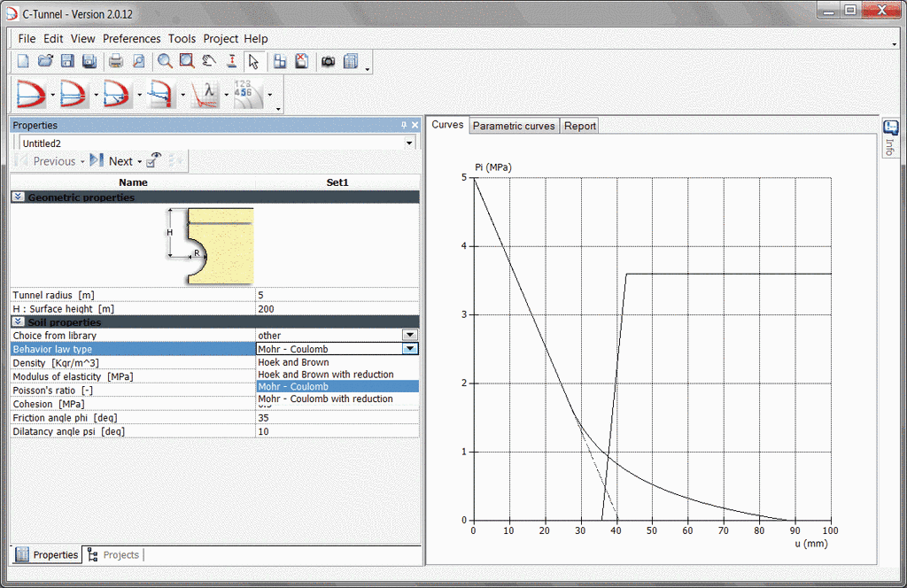Click the Save All stacked floppies icon
This screenshot has width=907, height=588.
(89, 61)
